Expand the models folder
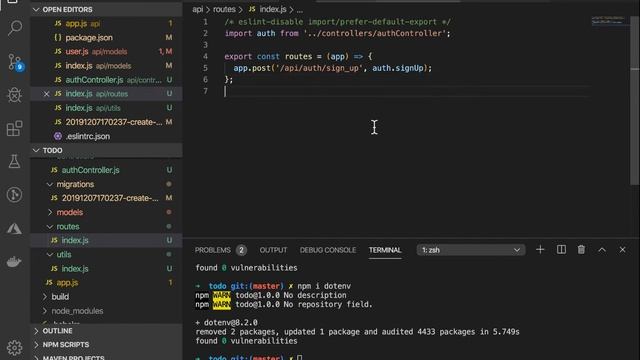Screen dimensions: 640x360 pyautogui.click(x=106, y=212)
